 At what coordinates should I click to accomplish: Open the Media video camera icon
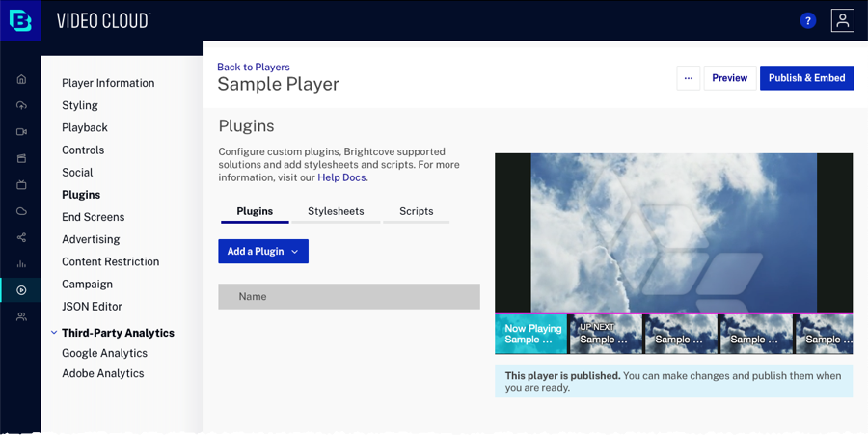(21, 132)
